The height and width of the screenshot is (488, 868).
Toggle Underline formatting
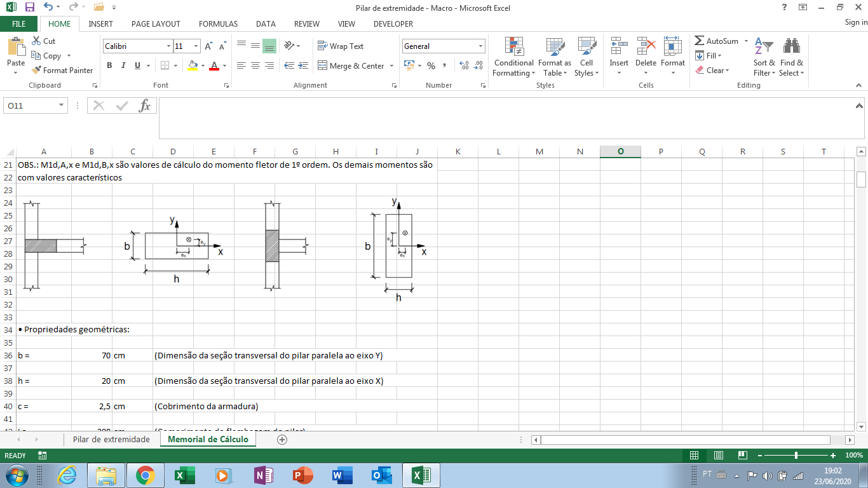[137, 65]
